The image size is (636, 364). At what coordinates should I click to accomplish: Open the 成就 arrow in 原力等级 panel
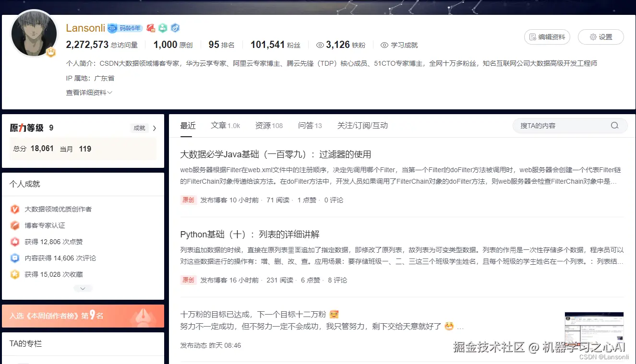click(x=155, y=128)
